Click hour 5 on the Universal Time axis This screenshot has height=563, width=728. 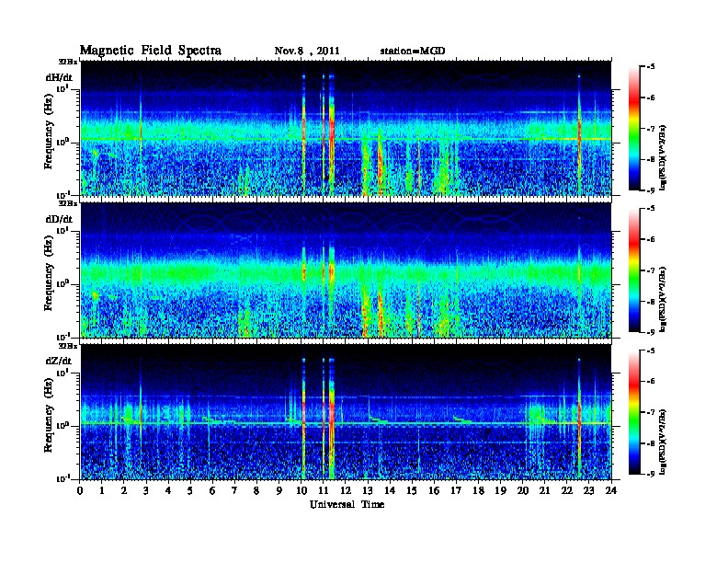tap(190, 490)
